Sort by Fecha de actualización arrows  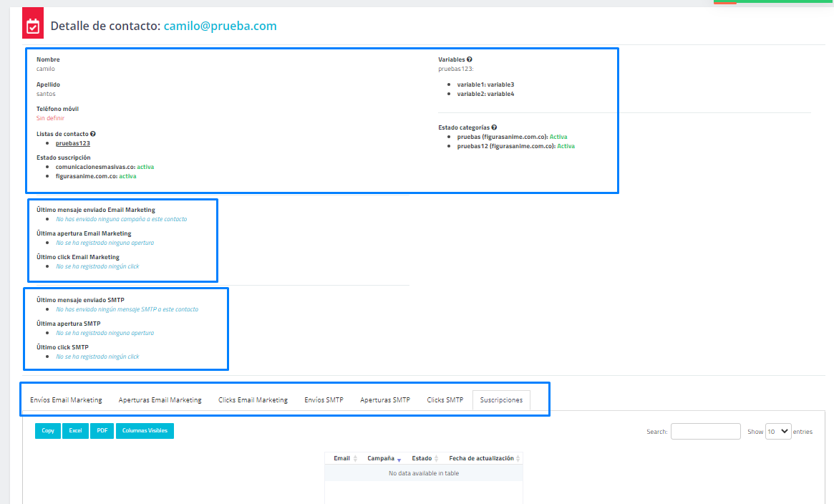[518, 458]
